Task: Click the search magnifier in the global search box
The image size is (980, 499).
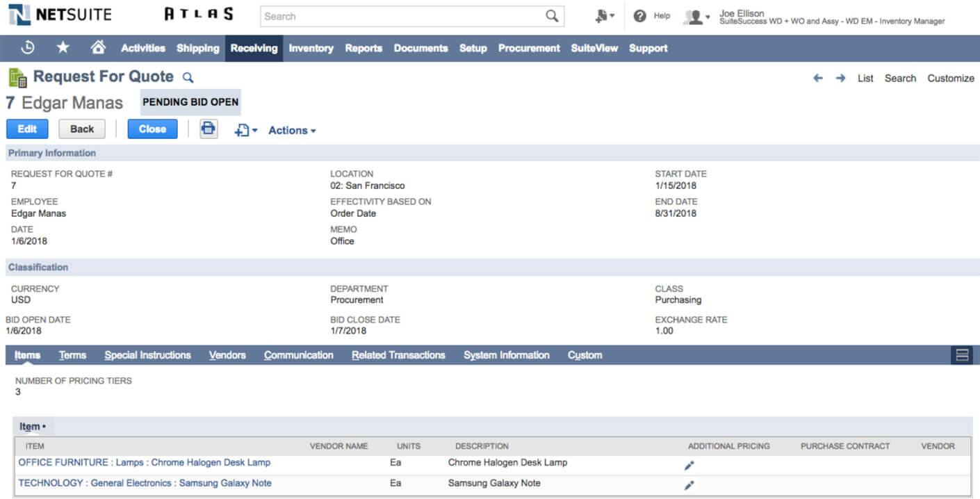Action: click(552, 16)
